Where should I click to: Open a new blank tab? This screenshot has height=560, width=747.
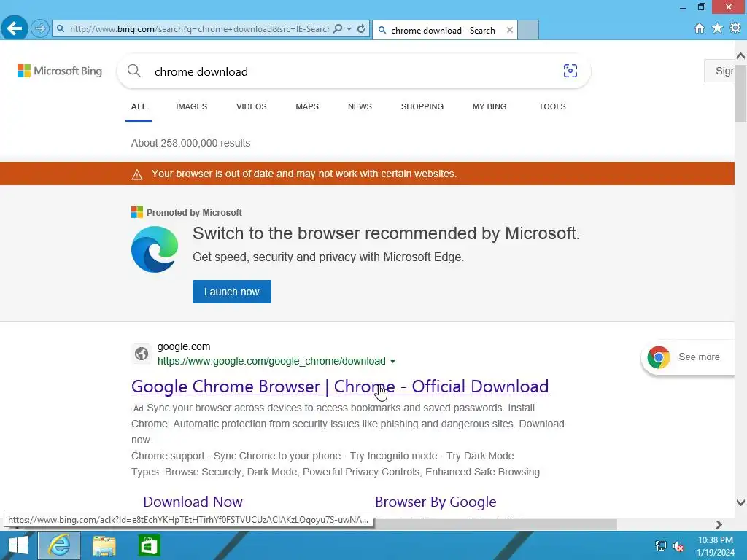(528, 30)
